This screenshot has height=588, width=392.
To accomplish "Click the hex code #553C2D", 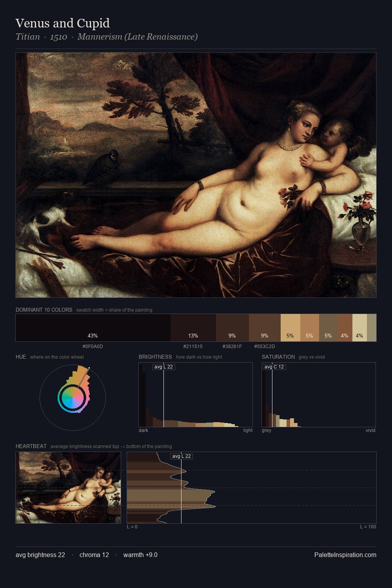I will (x=265, y=347).
